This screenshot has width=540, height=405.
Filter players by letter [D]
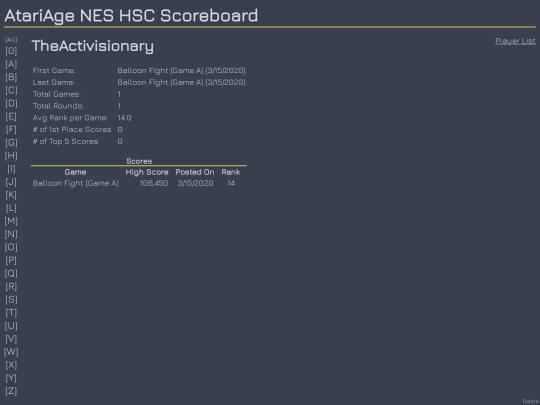tap(11, 103)
